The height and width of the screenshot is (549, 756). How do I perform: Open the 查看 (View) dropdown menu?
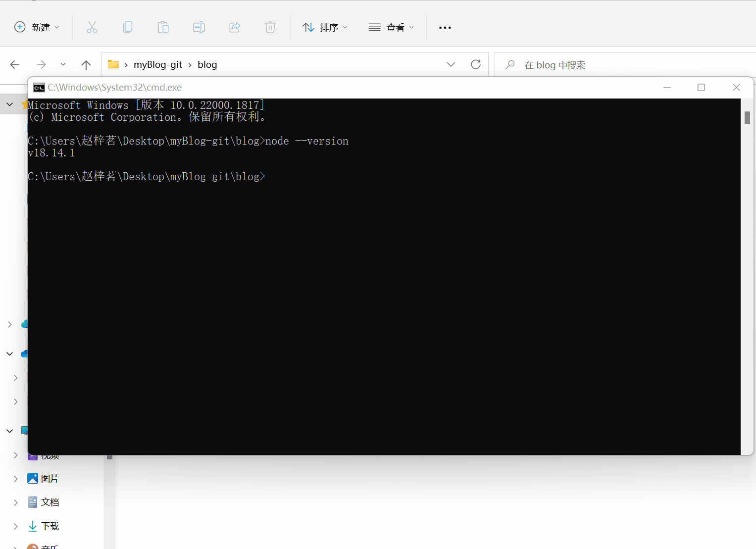pyautogui.click(x=391, y=27)
